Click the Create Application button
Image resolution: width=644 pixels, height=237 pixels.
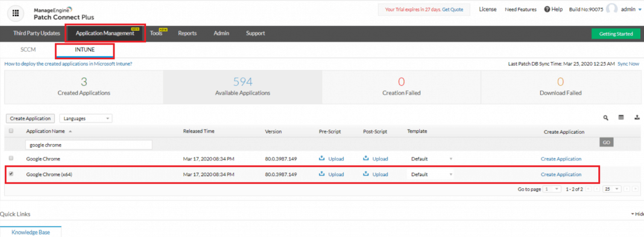coord(31,118)
